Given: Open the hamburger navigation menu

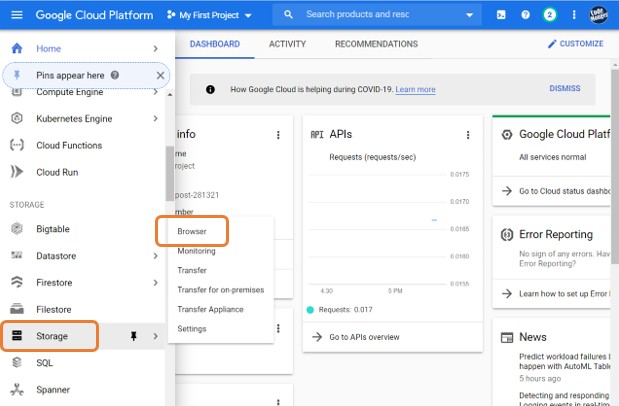Looking at the screenshot, I should tap(17, 15).
